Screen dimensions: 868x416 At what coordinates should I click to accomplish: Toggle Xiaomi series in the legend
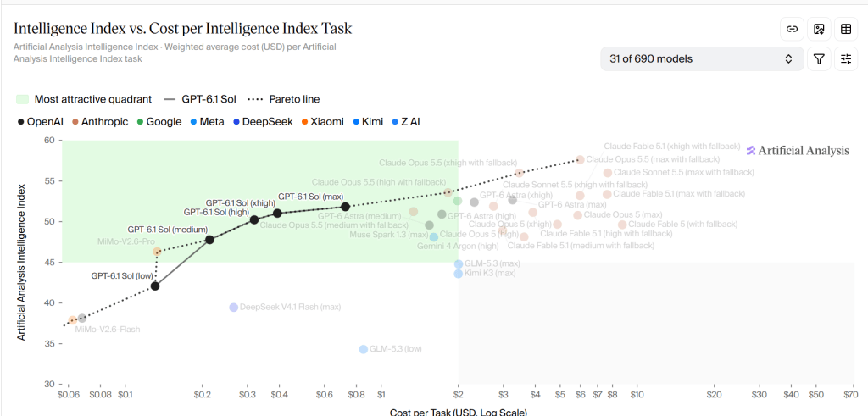point(321,122)
